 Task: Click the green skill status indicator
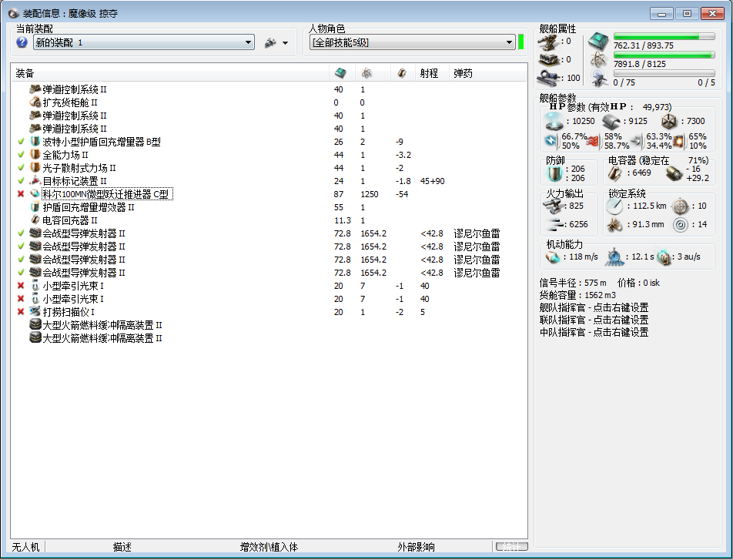(x=521, y=42)
